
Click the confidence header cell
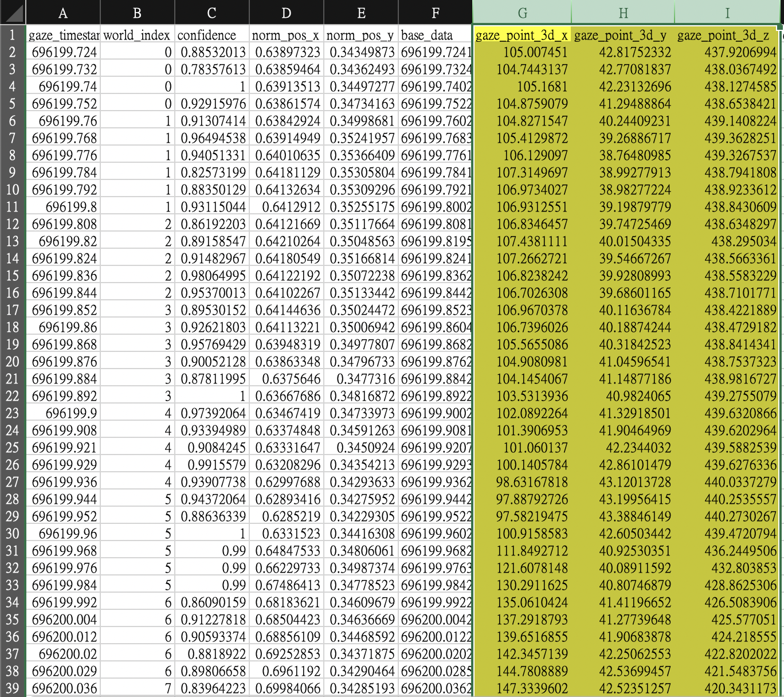pyautogui.click(x=211, y=35)
